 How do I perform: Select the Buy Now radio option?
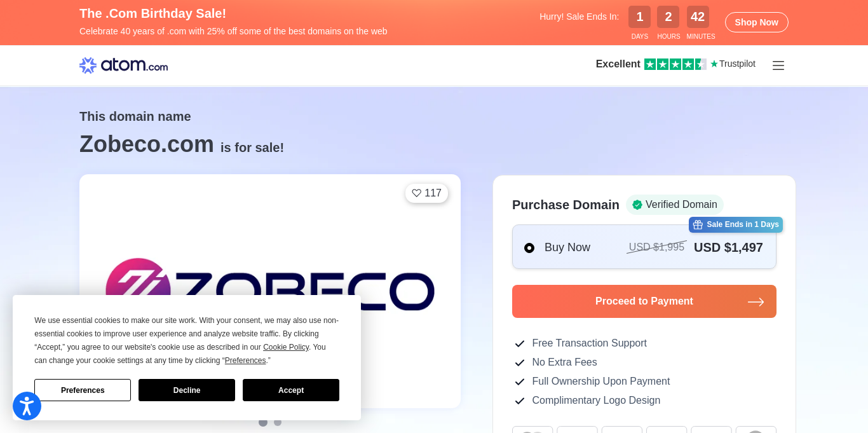point(529,248)
